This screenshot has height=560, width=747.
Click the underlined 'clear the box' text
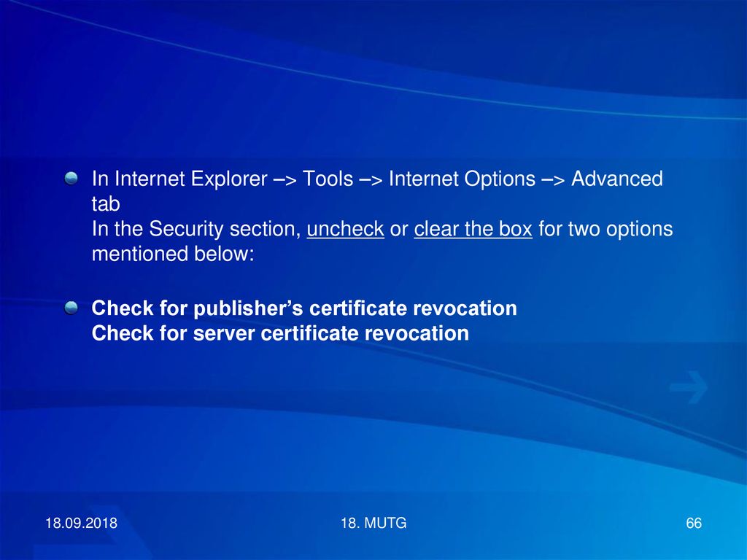pyautogui.click(x=473, y=229)
